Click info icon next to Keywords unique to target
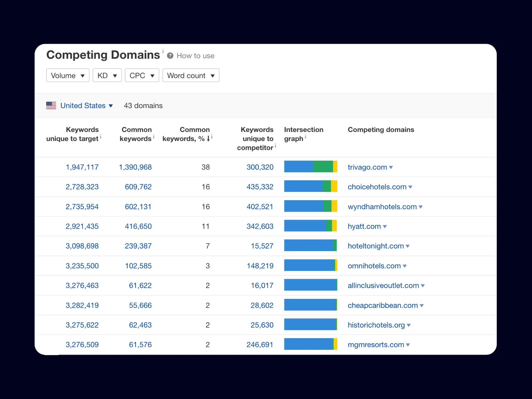Screen dimensions: 532x399 [x=100, y=137]
